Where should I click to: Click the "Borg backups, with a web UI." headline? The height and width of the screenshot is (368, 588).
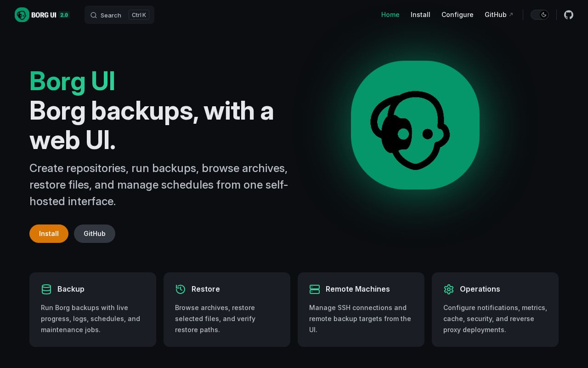tap(152, 125)
